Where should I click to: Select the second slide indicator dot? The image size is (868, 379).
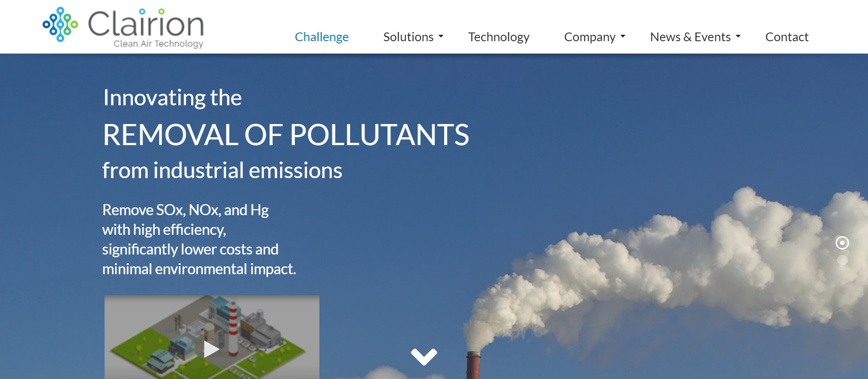(842, 260)
